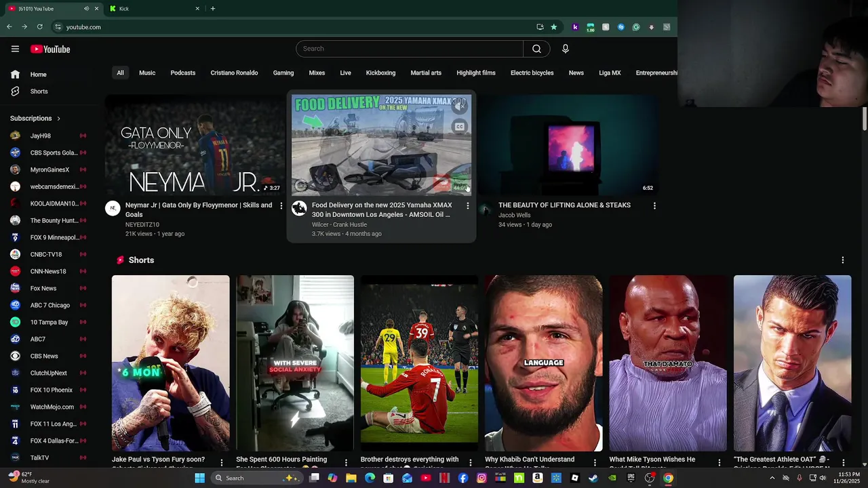The image size is (868, 488).
Task: Bookmark page with the star icon
Action: click(x=554, y=27)
